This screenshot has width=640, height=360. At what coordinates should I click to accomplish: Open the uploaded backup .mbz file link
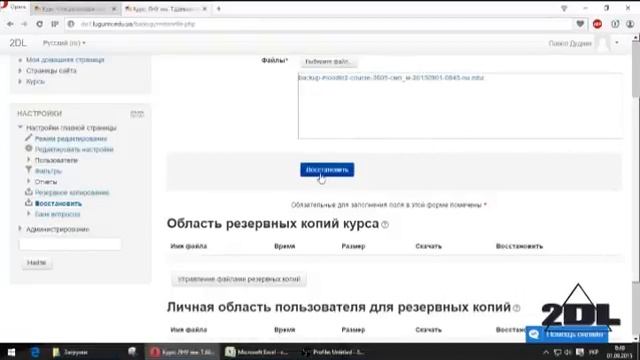click(x=391, y=78)
